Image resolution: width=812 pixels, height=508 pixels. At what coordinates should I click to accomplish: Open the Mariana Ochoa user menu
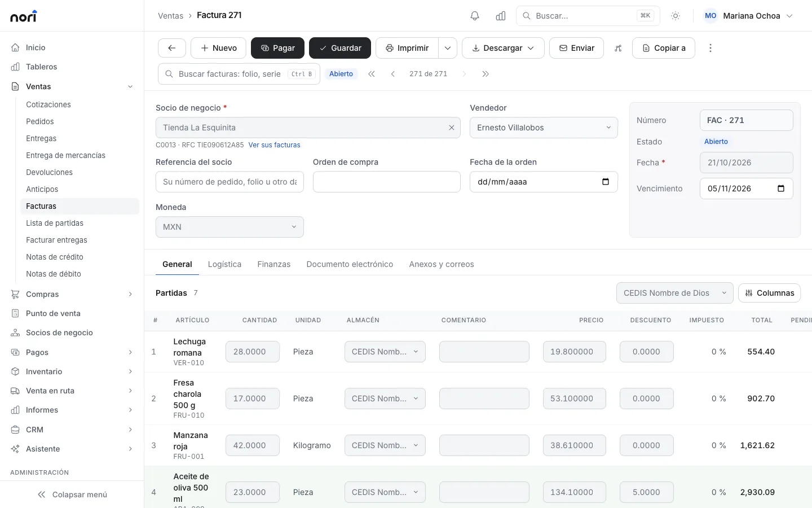pyautogui.click(x=748, y=16)
